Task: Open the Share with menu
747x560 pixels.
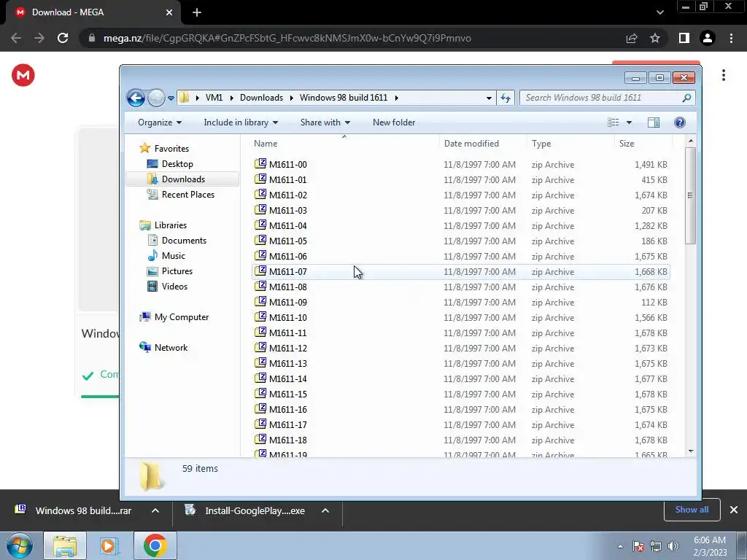Action: click(325, 122)
